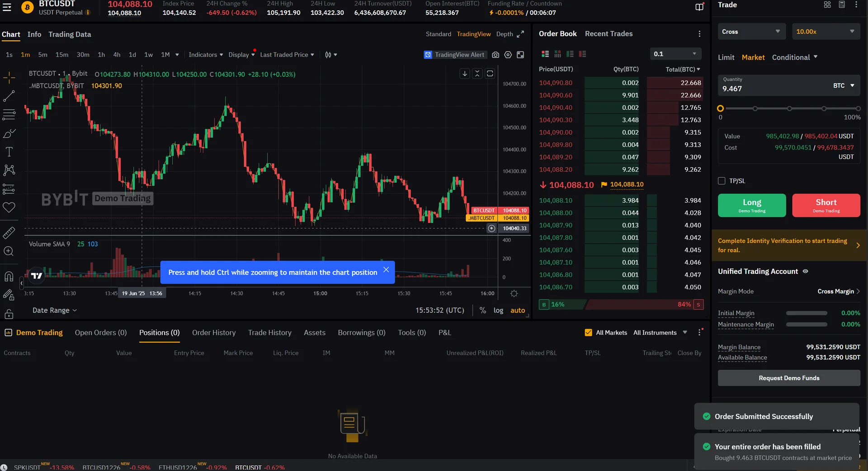Open order book more options menu
Image resolution: width=868 pixels, height=471 pixels.
click(699, 34)
